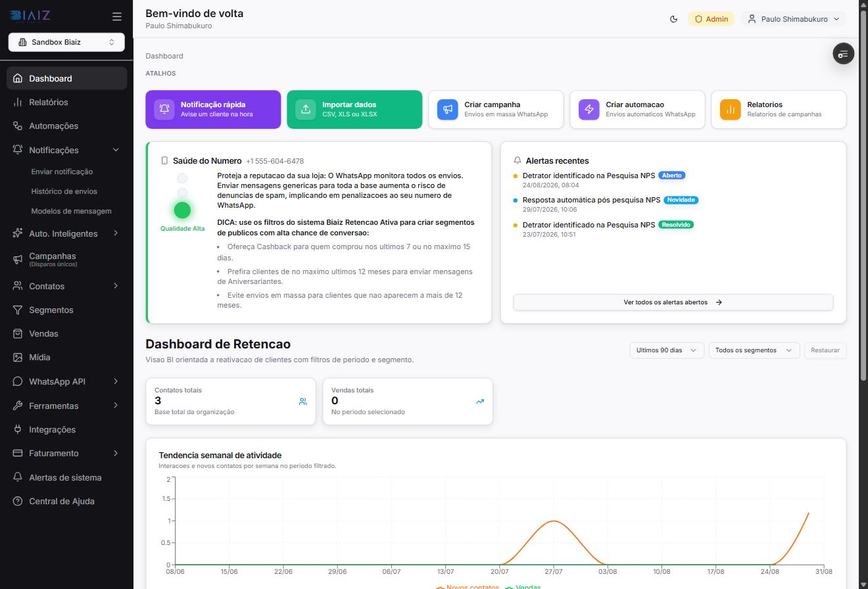This screenshot has height=589, width=868.
Task: Click the Auto. Inteligentes sparkle icon
Action: click(x=18, y=233)
